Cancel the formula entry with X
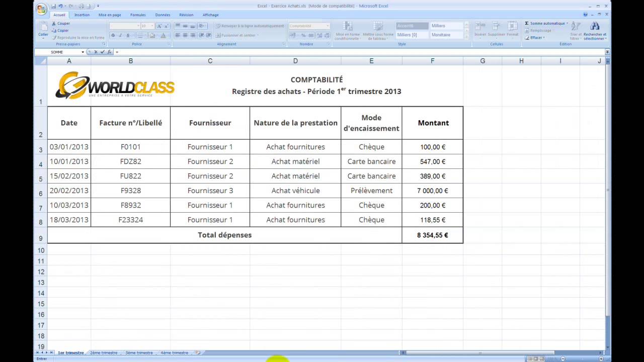This screenshot has height=362, width=644. [96, 52]
